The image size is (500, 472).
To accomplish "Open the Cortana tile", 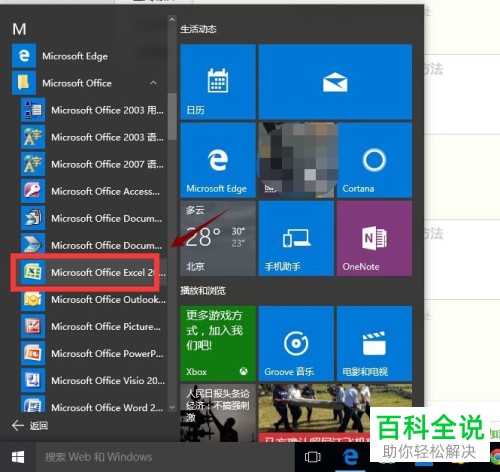I will point(374,160).
